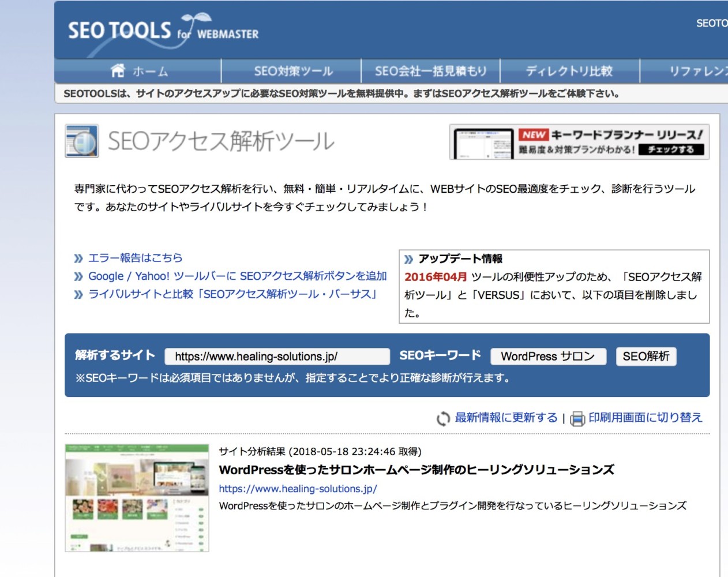Click the refresh icon for 最新情報に更新する
Image resolution: width=728 pixels, height=577 pixels.
point(443,418)
